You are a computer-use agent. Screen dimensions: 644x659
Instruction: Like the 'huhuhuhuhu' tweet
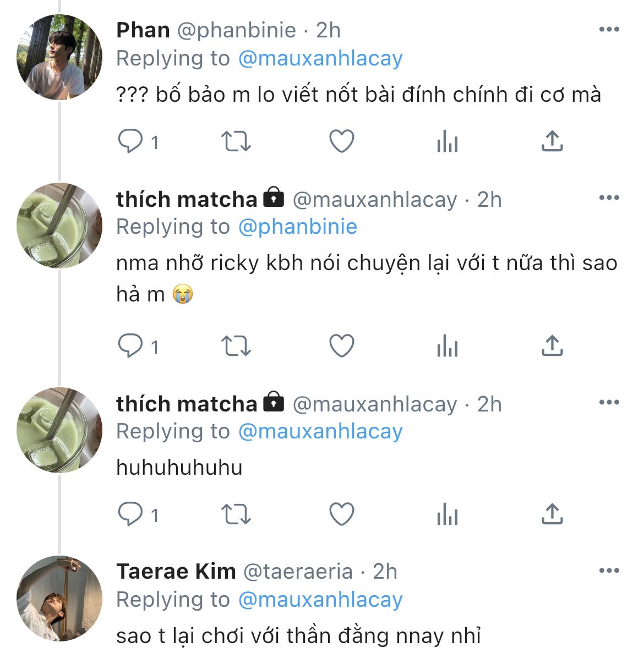[x=341, y=514]
